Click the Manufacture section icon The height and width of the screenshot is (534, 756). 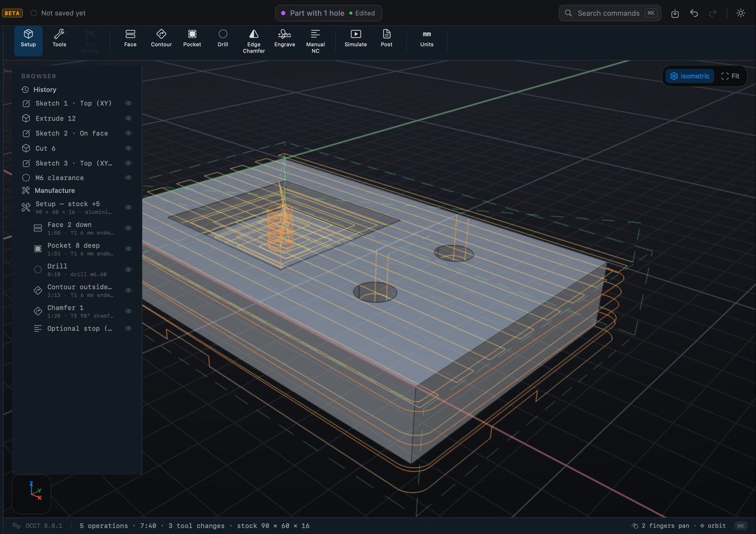(26, 190)
